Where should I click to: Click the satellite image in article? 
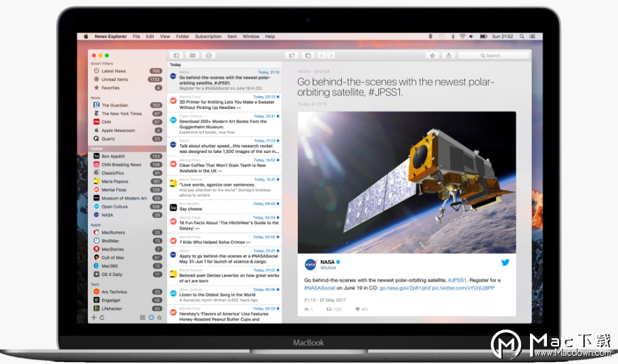[407, 183]
